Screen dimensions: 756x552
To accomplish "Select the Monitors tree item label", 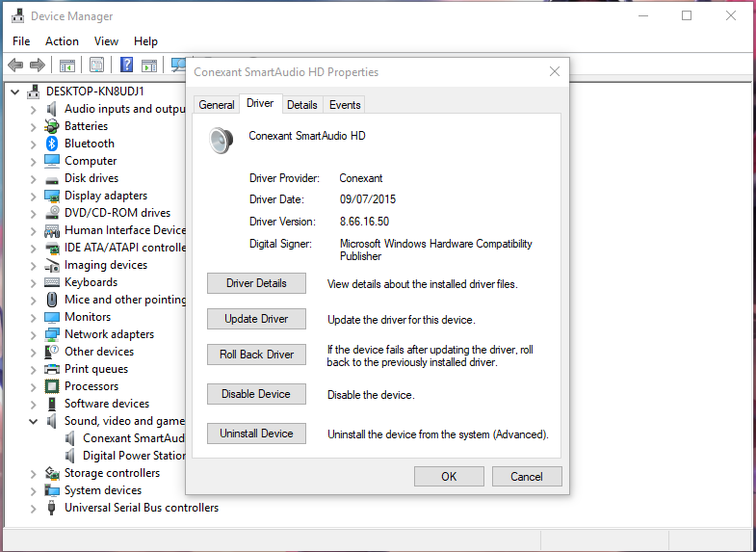I will click(x=88, y=317).
